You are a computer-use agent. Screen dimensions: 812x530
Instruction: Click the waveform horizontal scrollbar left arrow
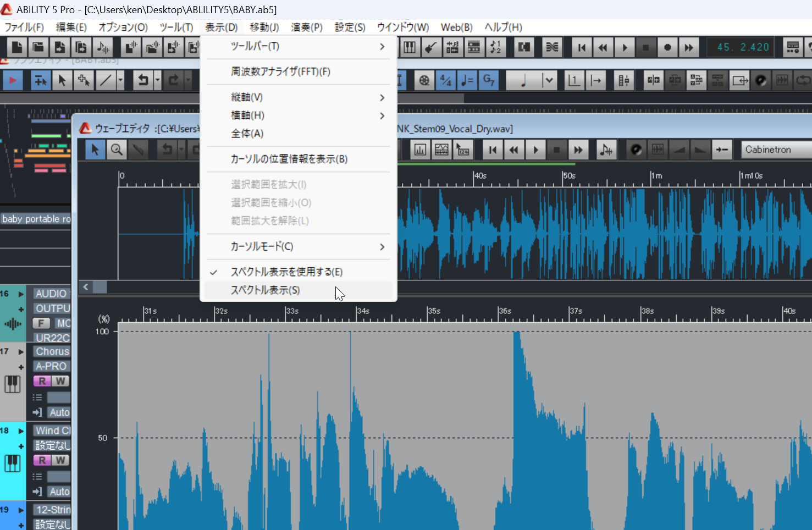(86, 287)
